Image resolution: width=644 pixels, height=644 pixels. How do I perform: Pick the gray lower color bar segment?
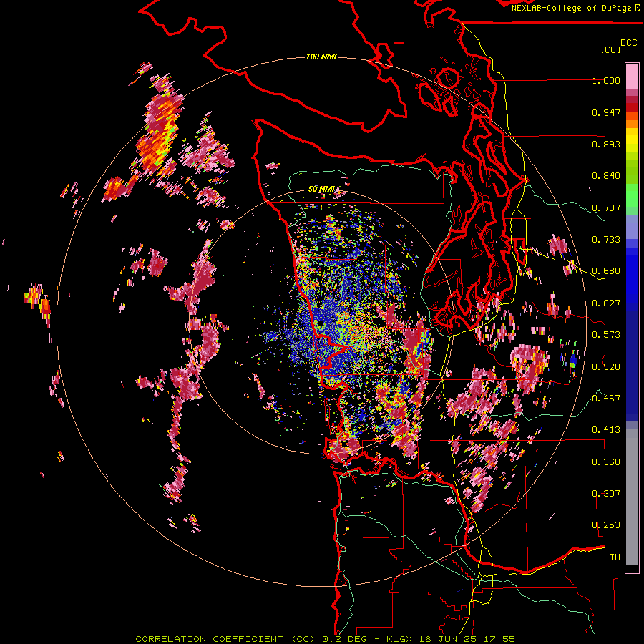coord(632,497)
